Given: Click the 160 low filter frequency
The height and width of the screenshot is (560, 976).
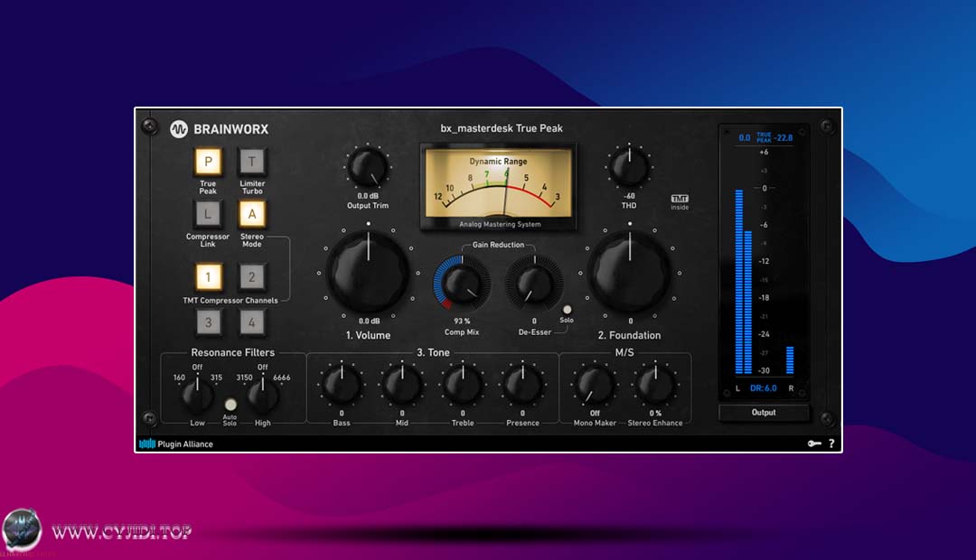Looking at the screenshot, I should (x=179, y=377).
